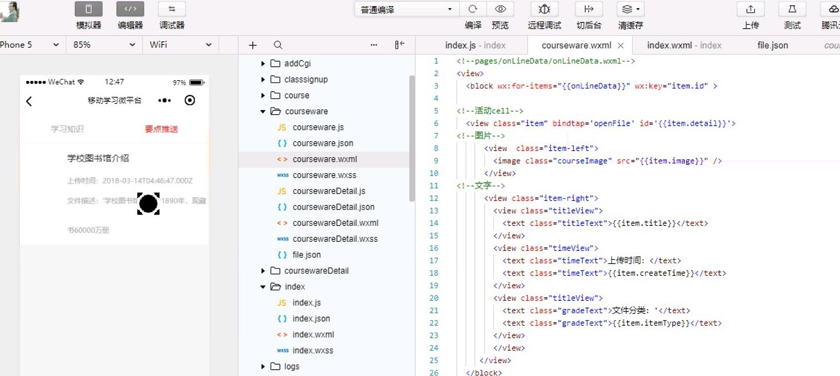Click the {{item.createTime}} code line
The image size is (840, 376).
(614, 273)
